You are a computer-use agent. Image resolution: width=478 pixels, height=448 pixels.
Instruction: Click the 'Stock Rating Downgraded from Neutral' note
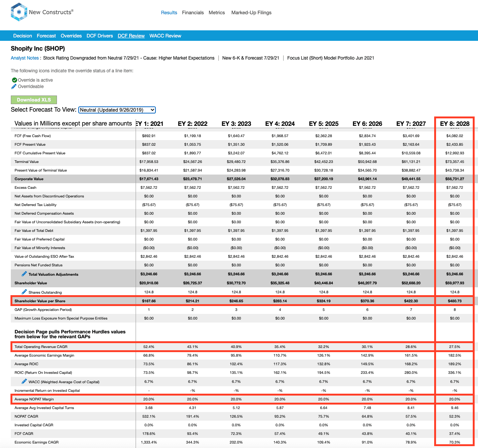[129, 58]
